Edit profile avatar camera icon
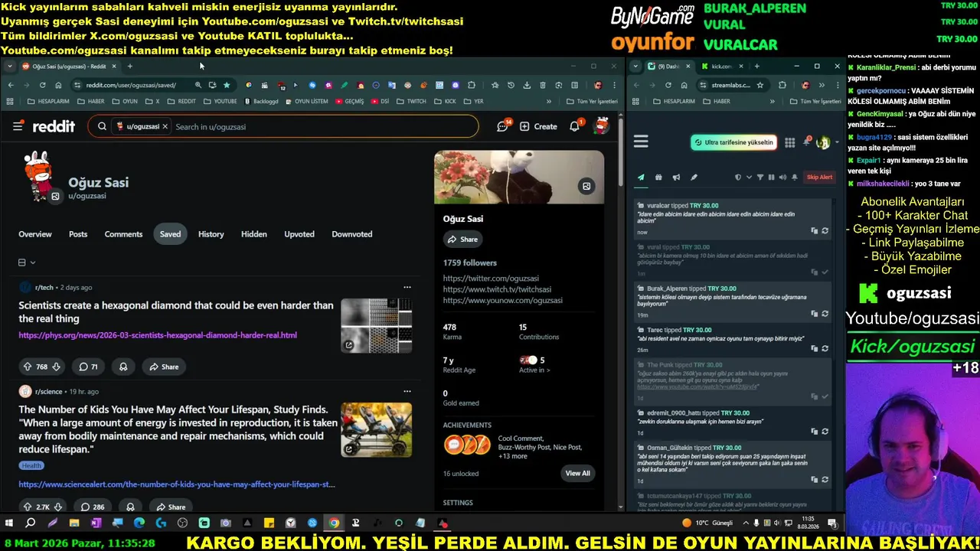The width and height of the screenshot is (980, 551). (x=55, y=197)
